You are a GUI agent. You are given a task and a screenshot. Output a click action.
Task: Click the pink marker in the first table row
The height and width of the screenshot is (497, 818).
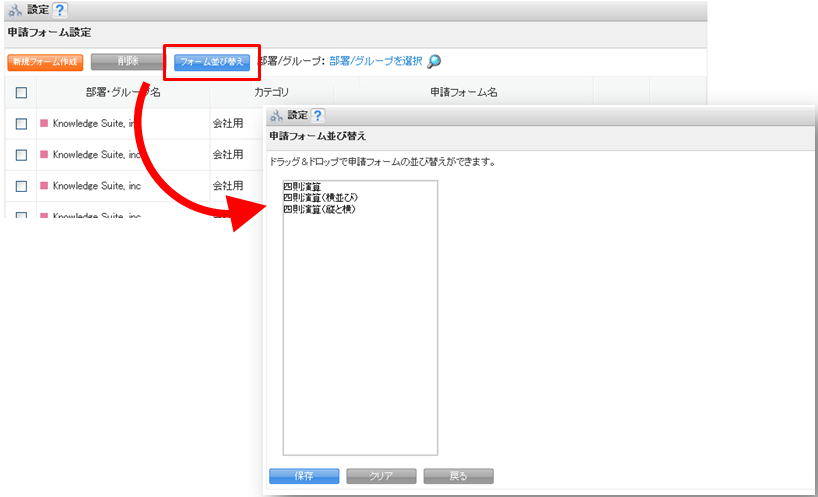[x=44, y=124]
